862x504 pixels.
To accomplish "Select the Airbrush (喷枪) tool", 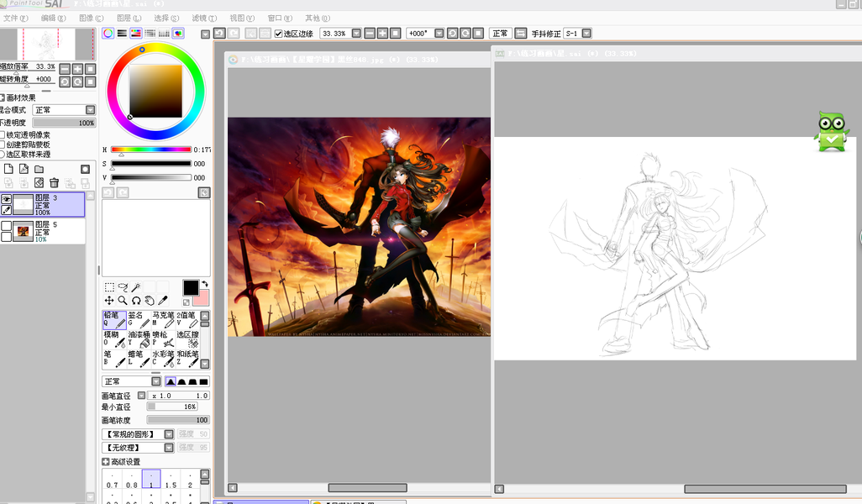I will [x=163, y=339].
